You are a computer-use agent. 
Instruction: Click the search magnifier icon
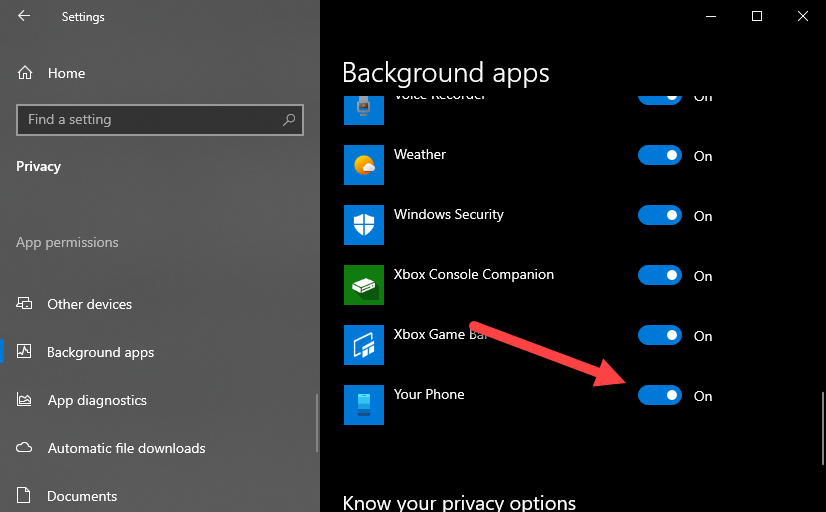[x=289, y=120]
